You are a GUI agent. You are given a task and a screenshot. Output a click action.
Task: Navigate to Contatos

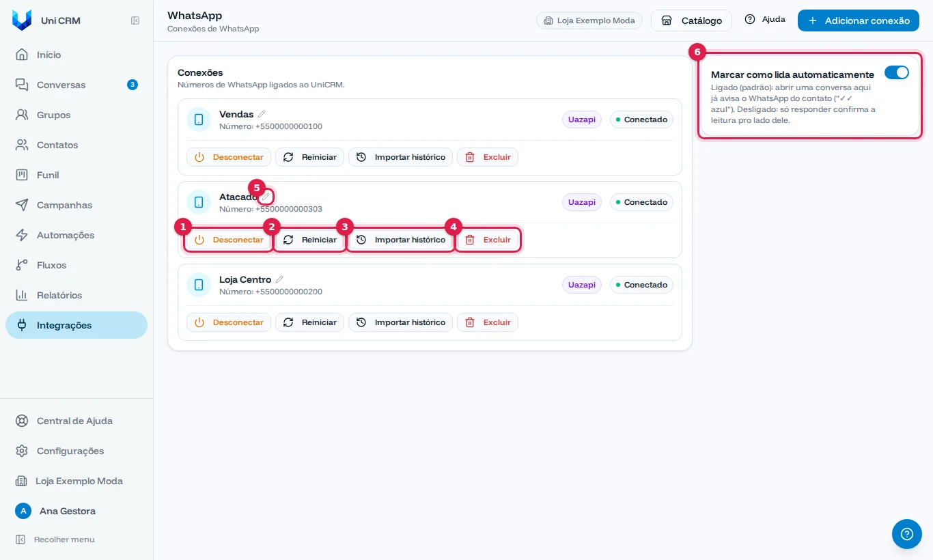76,145
